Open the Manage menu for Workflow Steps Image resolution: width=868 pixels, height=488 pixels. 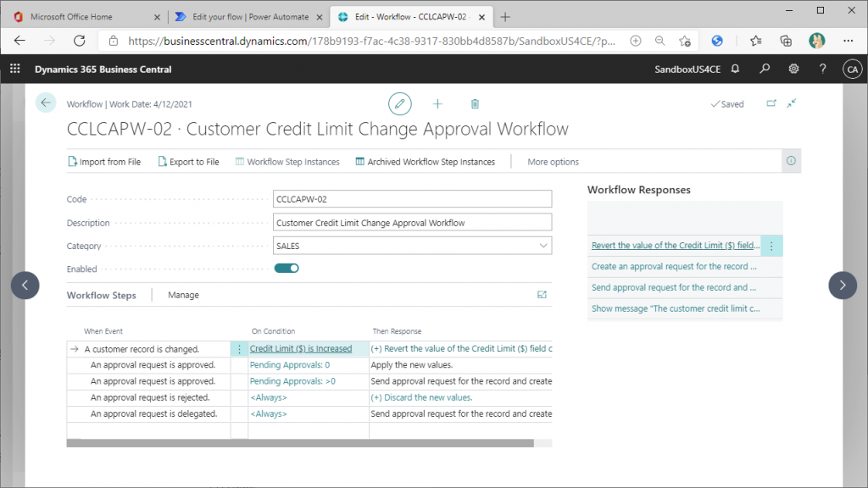point(183,295)
